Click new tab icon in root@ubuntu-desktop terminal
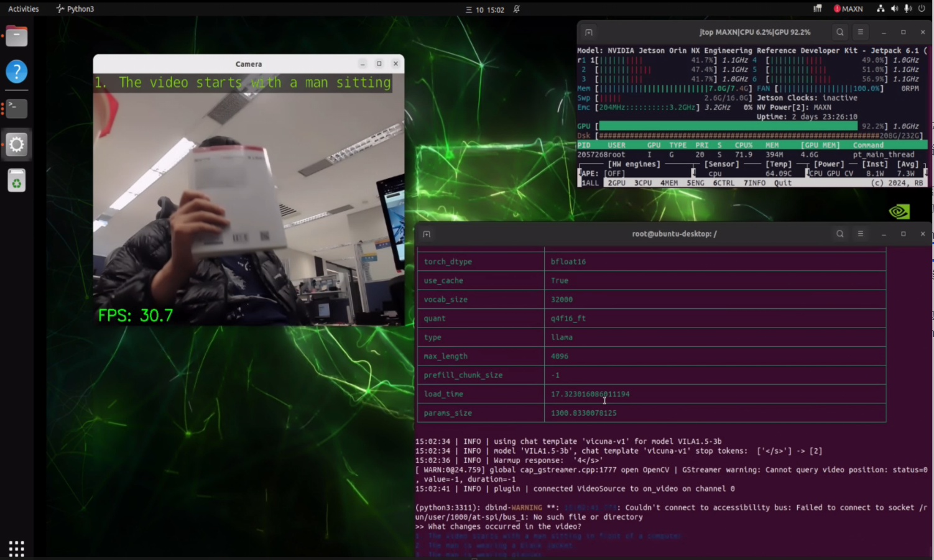Screen dimensions: 934x560 click(x=427, y=234)
